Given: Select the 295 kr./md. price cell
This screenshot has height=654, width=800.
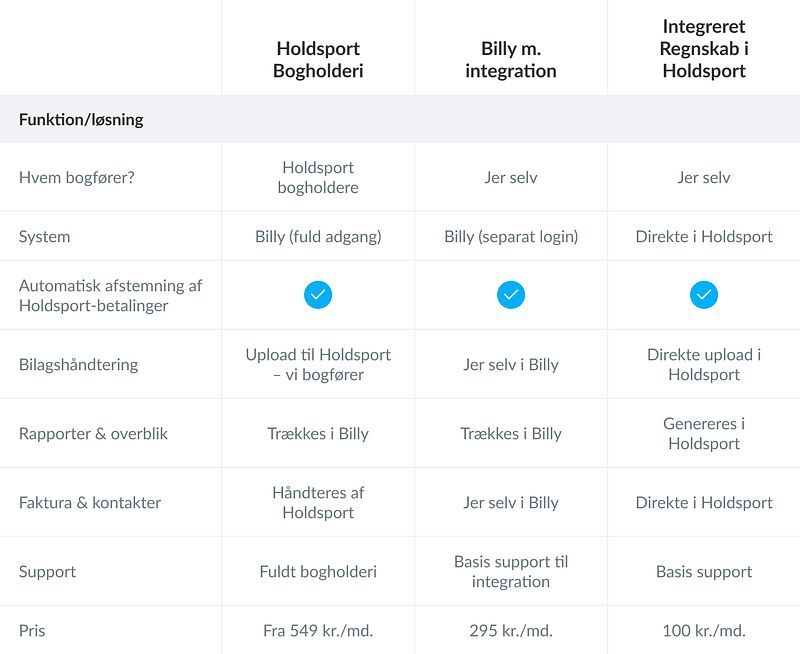Looking at the screenshot, I should click(511, 631).
